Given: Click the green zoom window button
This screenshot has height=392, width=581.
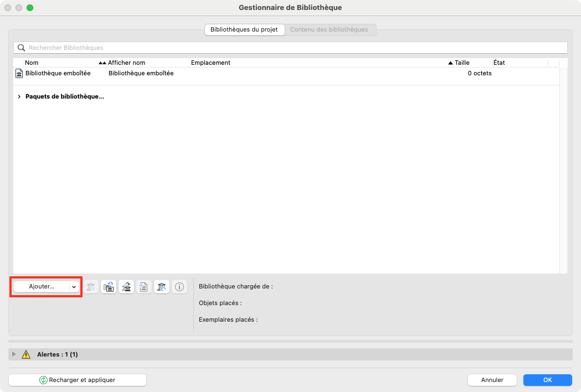Looking at the screenshot, I should point(30,8).
